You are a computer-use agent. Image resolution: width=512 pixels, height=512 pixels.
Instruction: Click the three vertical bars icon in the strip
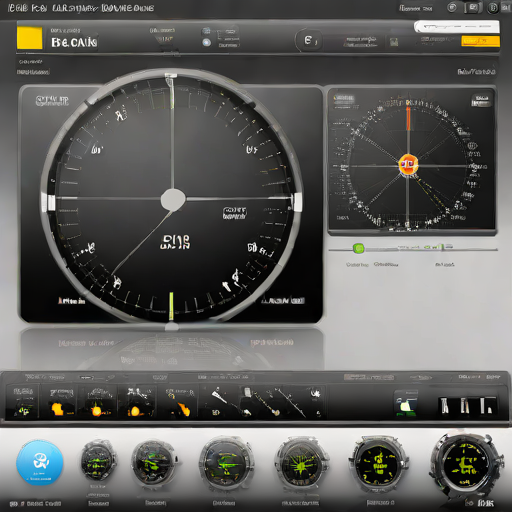coord(466,405)
